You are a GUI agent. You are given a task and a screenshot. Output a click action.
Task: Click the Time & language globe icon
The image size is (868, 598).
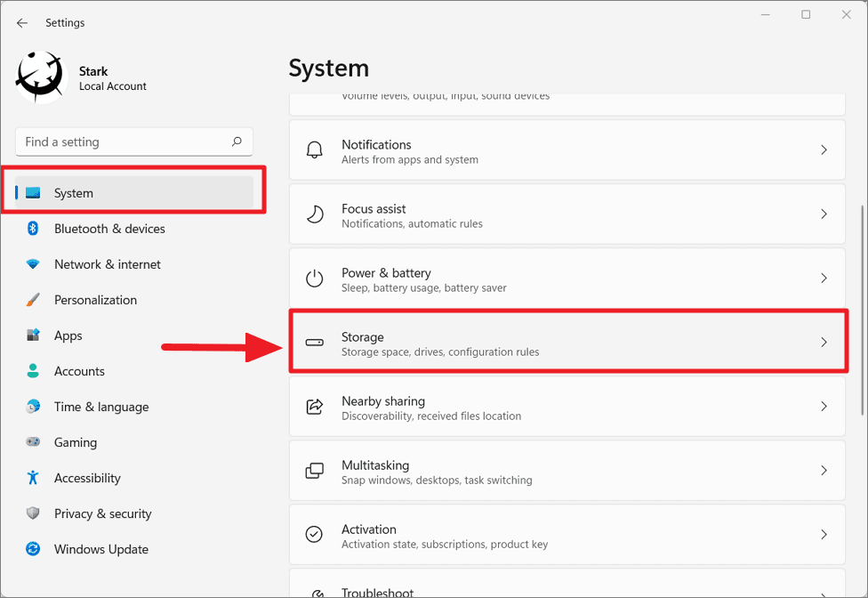coord(33,407)
